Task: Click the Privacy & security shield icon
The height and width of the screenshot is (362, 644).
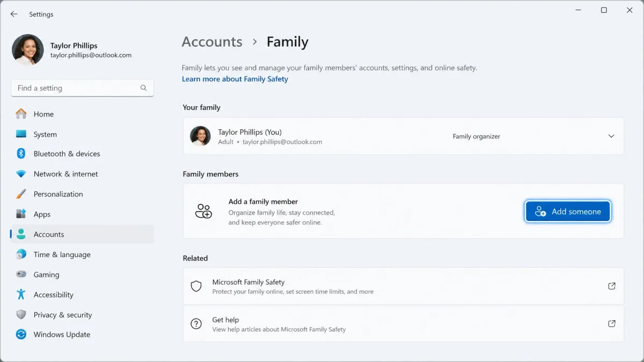Action: coord(21,314)
